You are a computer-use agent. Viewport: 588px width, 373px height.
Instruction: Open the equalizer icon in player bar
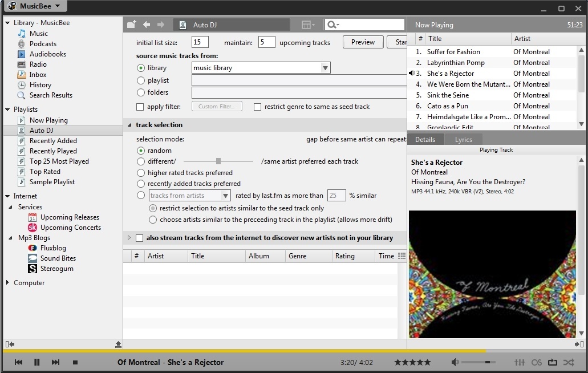(x=520, y=362)
